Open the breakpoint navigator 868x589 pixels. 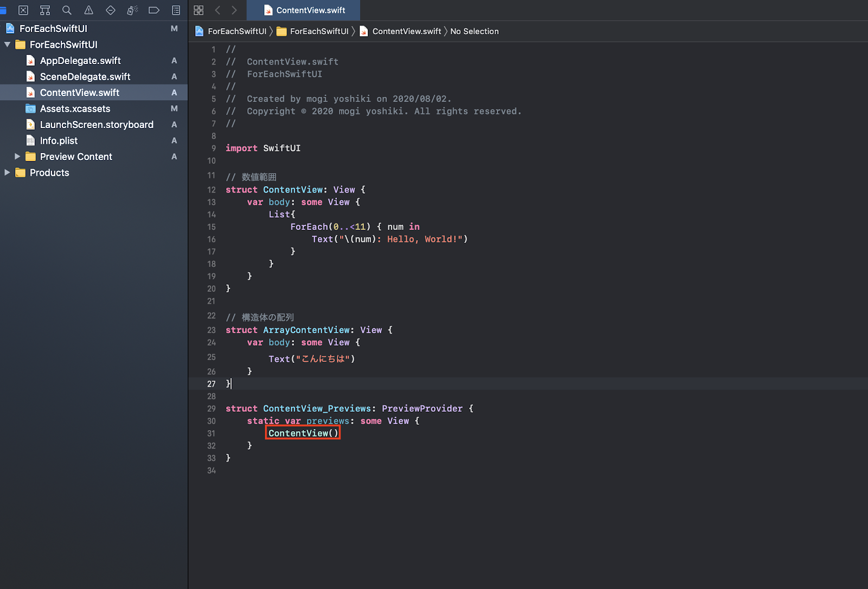point(154,10)
